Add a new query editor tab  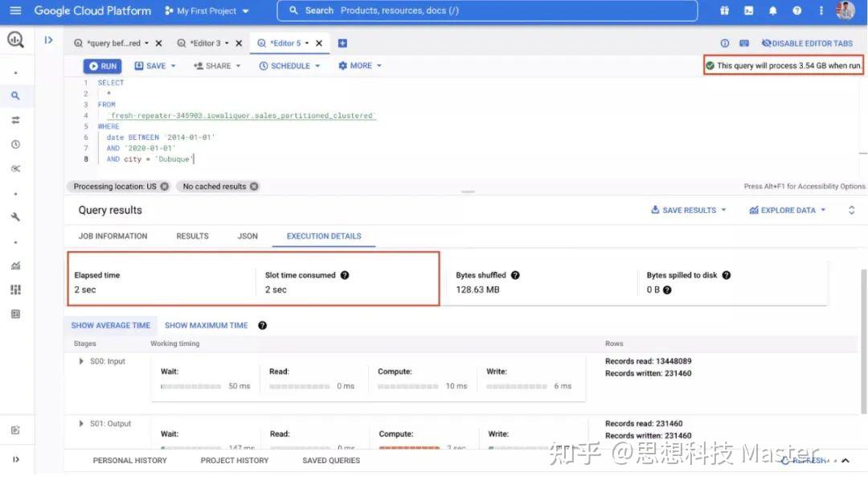[342, 43]
